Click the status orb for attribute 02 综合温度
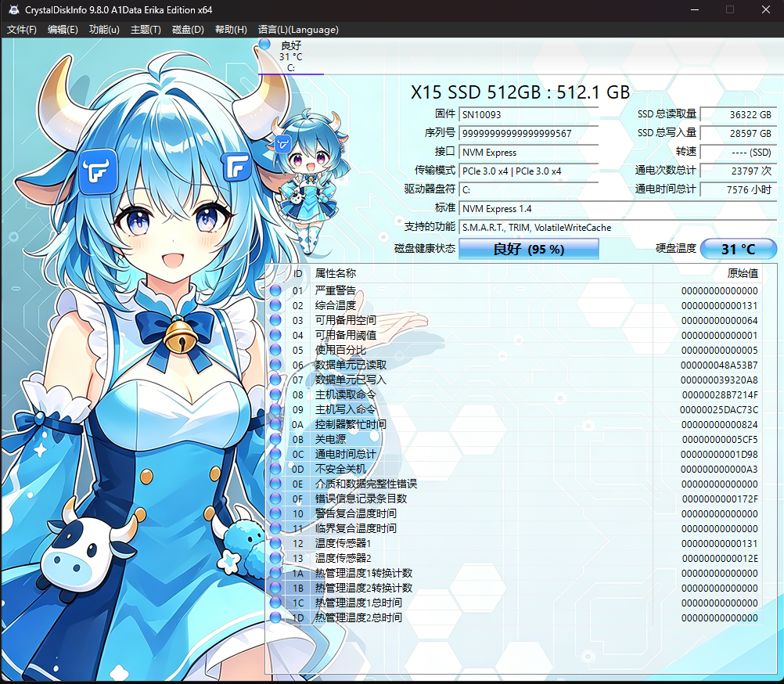 click(275, 305)
